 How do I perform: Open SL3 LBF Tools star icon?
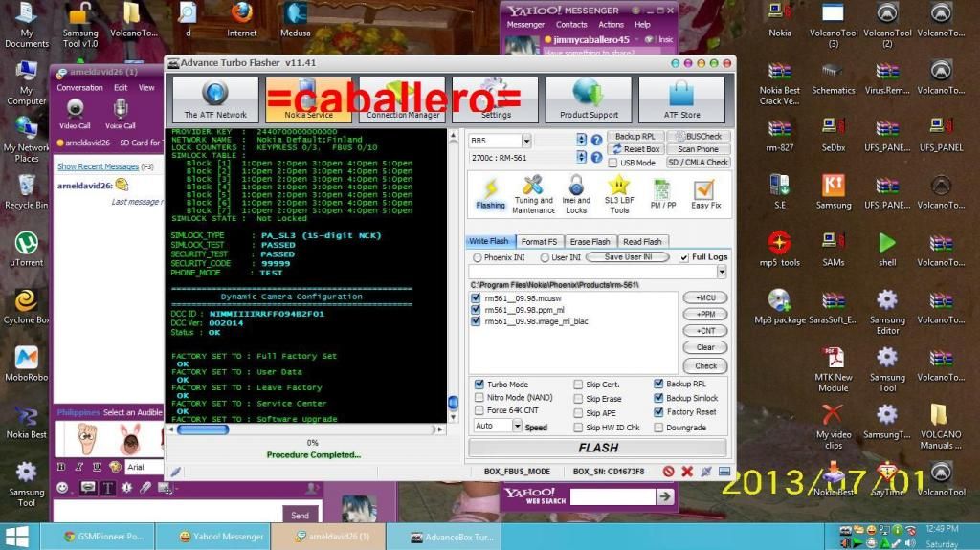click(619, 192)
